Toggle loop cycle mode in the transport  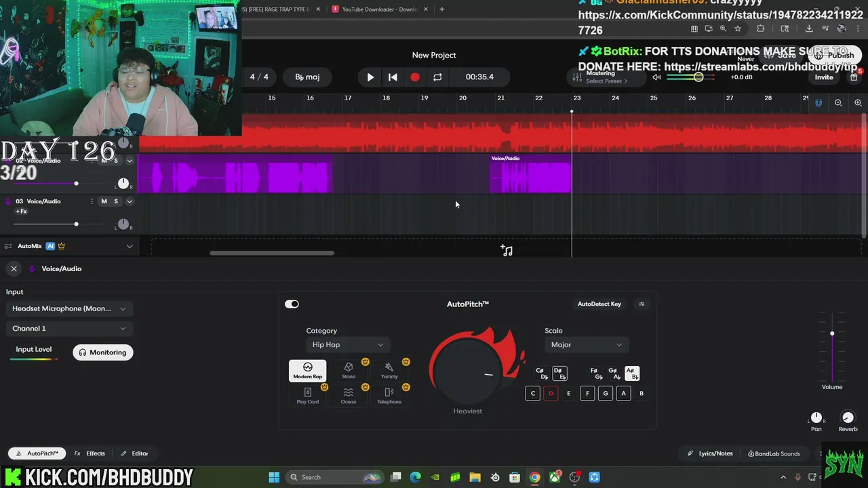(x=437, y=77)
